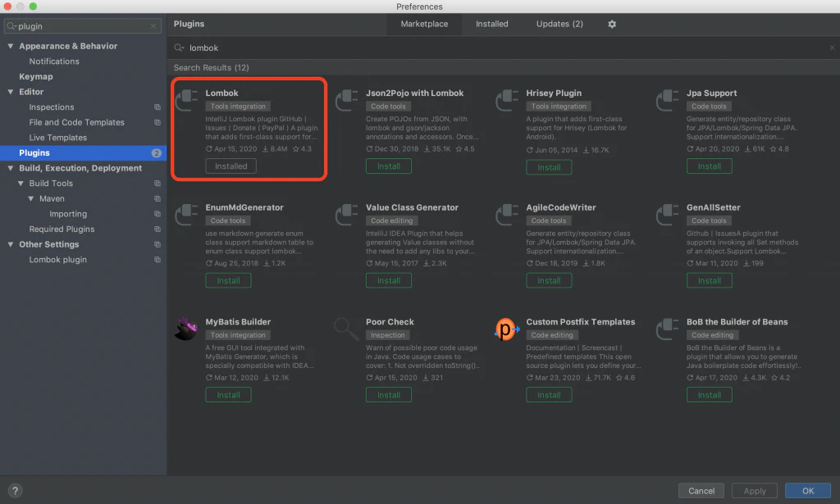Screen dimensions: 840x504
Task: Switch to the Marketplace tab
Action: tap(424, 24)
